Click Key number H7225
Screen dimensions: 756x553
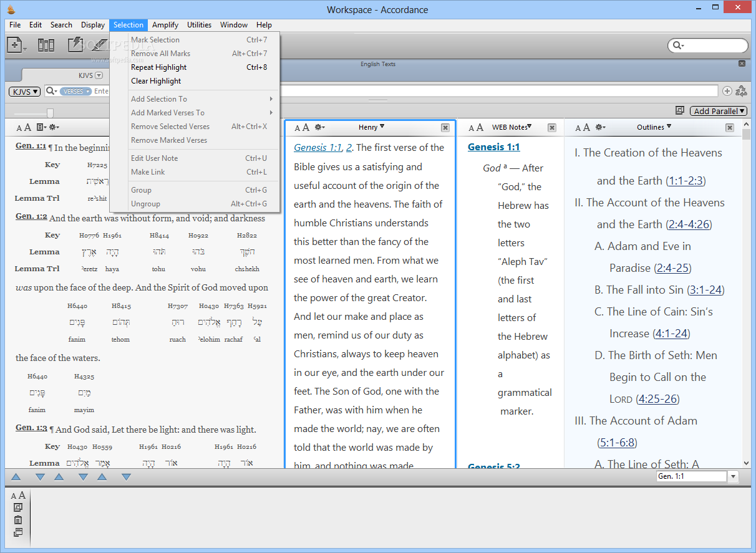97,165
